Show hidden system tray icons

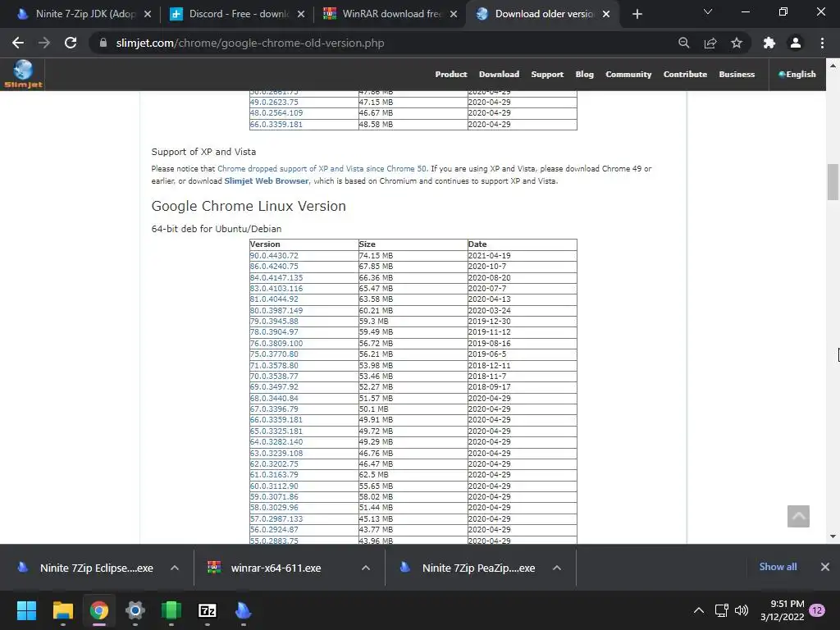click(x=699, y=610)
